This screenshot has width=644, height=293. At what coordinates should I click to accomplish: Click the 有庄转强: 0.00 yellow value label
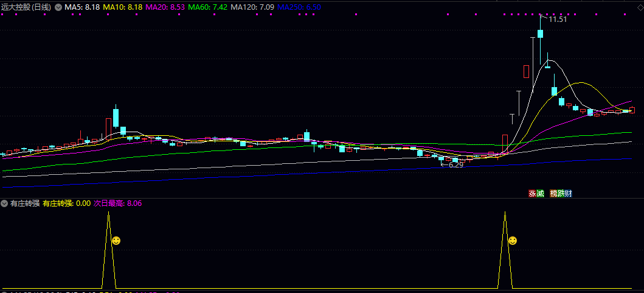[x=66, y=203]
